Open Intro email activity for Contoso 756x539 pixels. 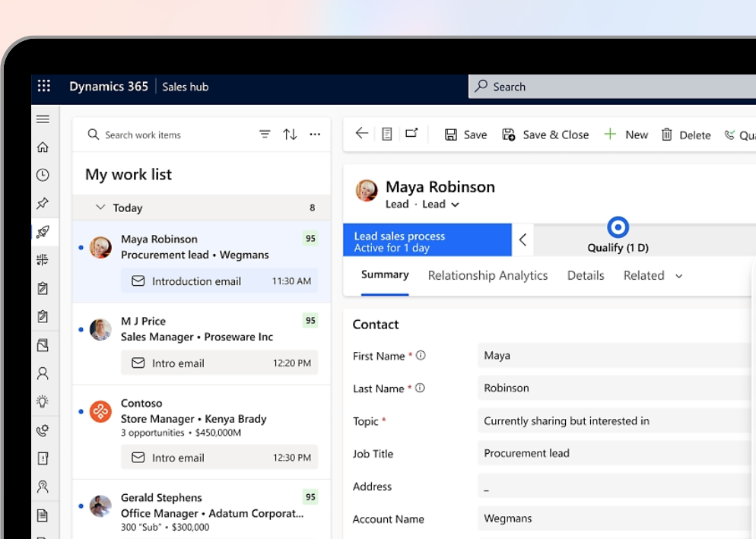pos(219,457)
